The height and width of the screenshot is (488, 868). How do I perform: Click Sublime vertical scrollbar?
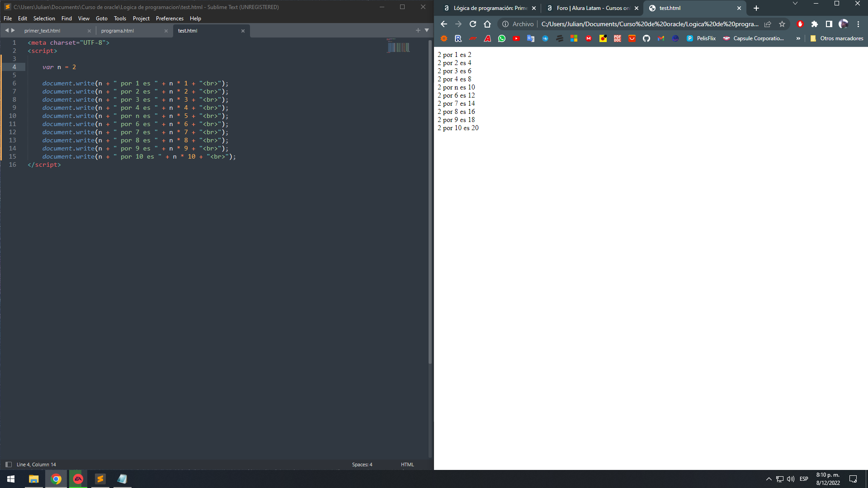click(x=430, y=202)
